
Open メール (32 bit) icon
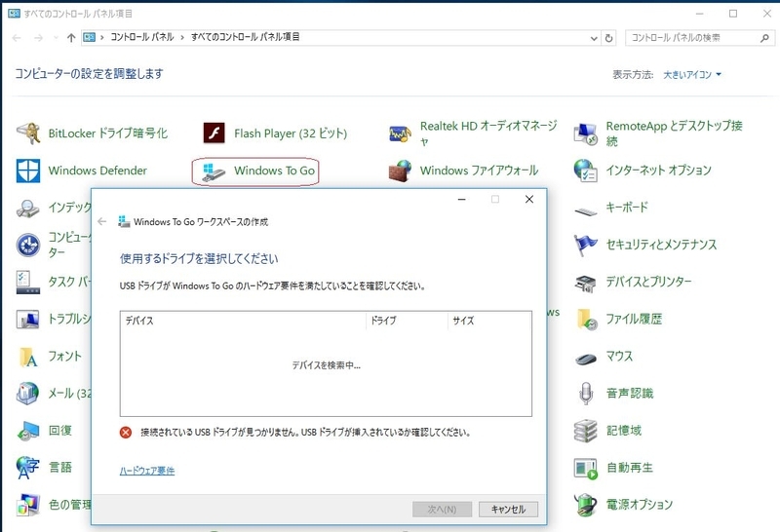(28, 394)
